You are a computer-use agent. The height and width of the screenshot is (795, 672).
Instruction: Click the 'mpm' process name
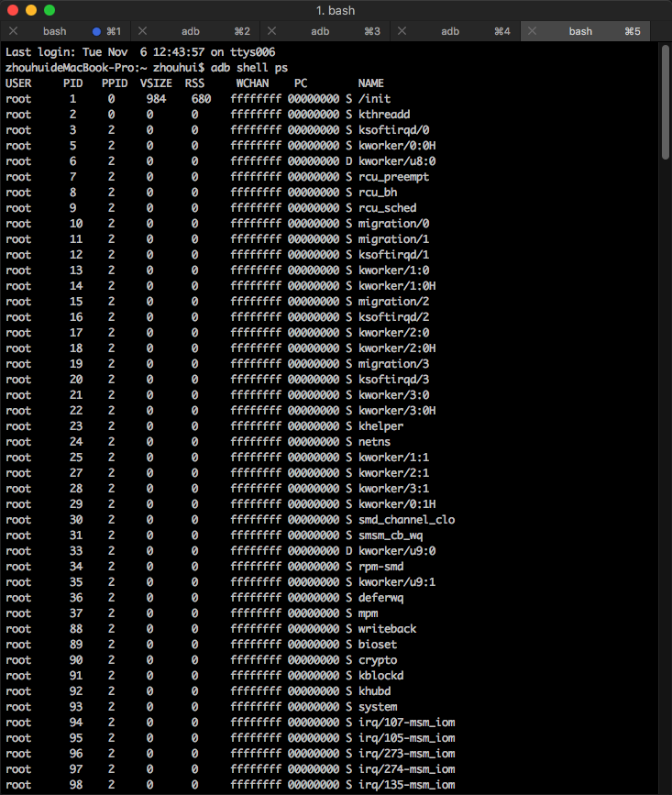368,613
